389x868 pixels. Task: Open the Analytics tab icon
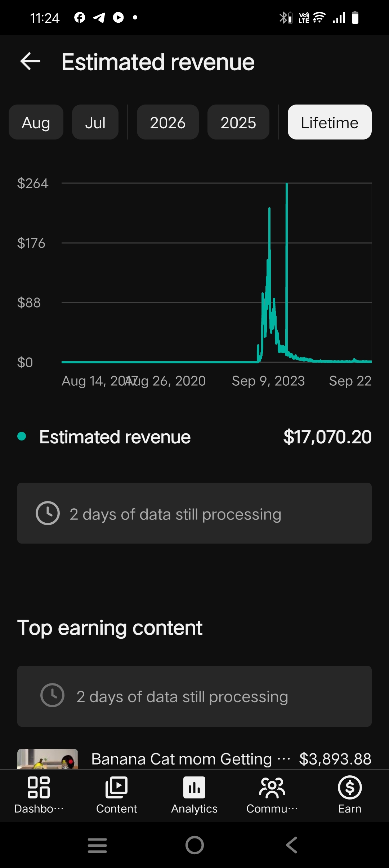point(194,788)
